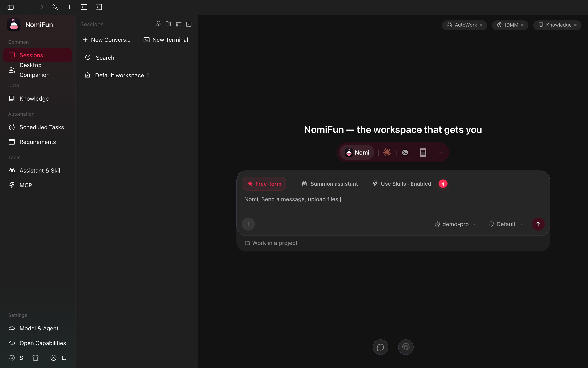
Task: Click the chat bubble icon at bottom
Action: [x=381, y=347]
